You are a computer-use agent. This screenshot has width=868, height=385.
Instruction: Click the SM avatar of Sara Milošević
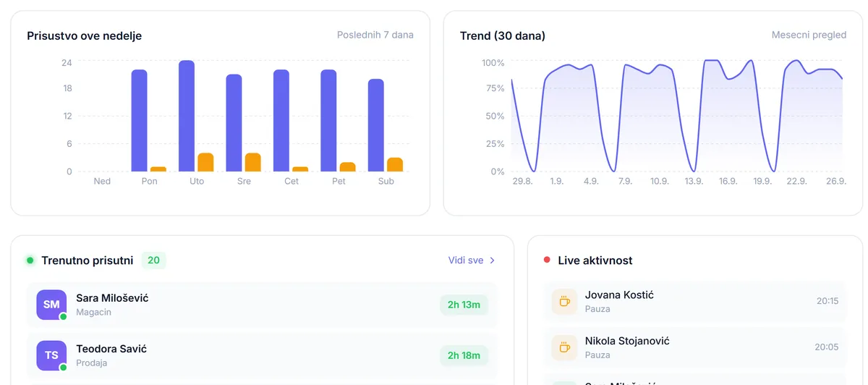[51, 305]
